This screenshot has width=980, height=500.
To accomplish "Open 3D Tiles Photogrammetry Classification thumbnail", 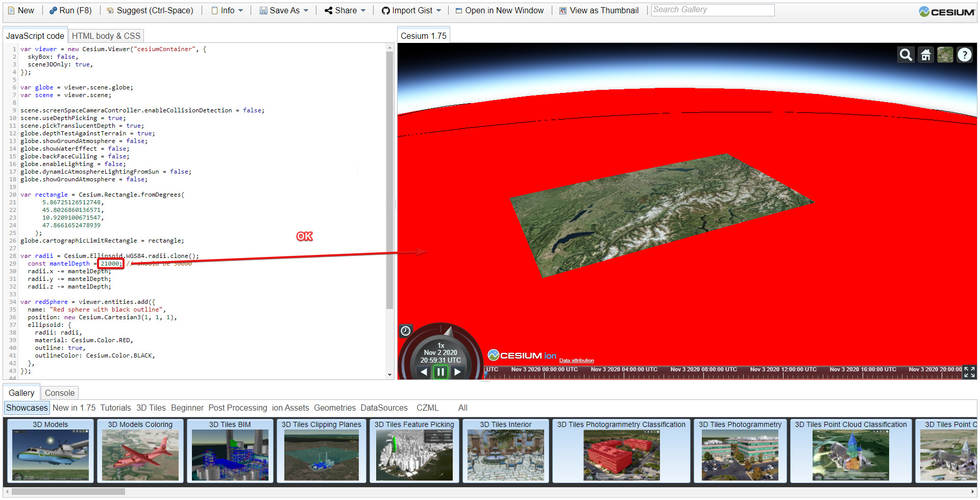I will point(622,450).
